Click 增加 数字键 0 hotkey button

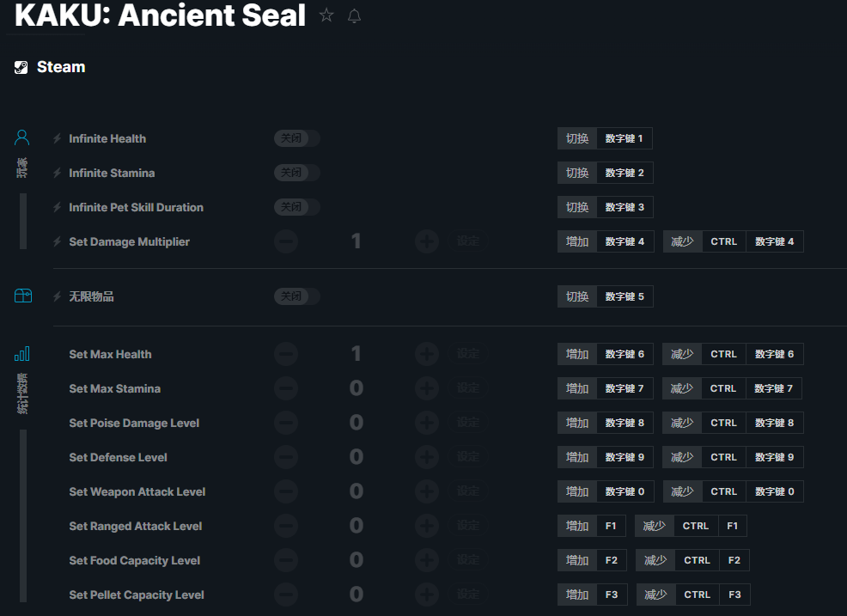[606, 491]
